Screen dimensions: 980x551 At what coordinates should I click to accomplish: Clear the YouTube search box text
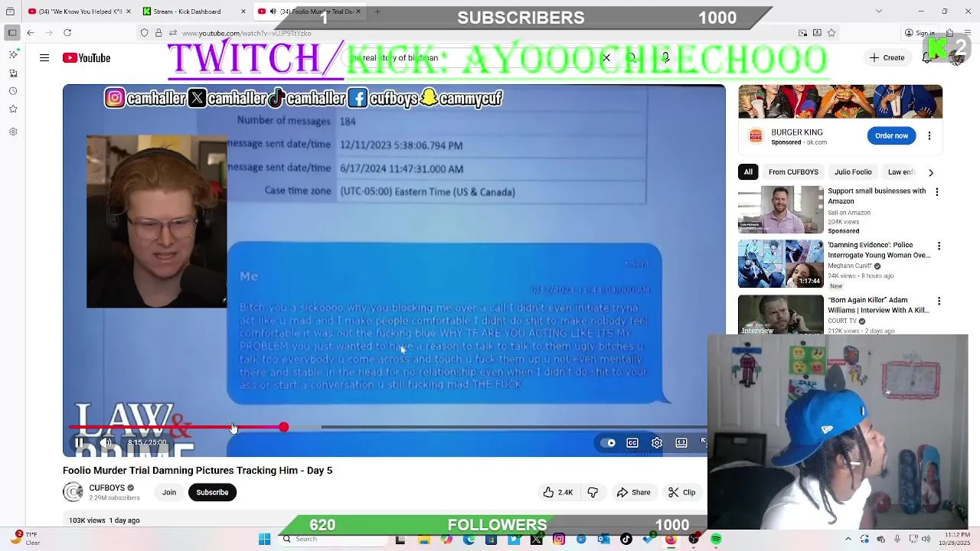606,57
